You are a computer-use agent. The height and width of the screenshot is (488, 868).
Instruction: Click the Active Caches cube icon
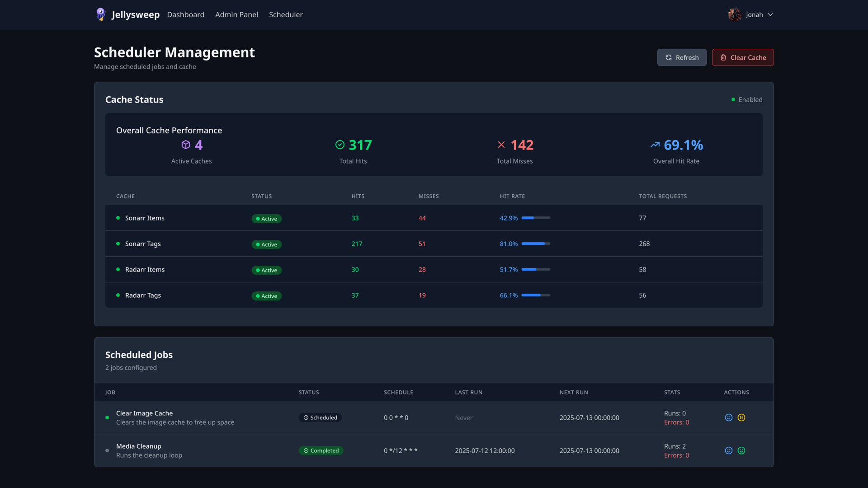coord(186,145)
